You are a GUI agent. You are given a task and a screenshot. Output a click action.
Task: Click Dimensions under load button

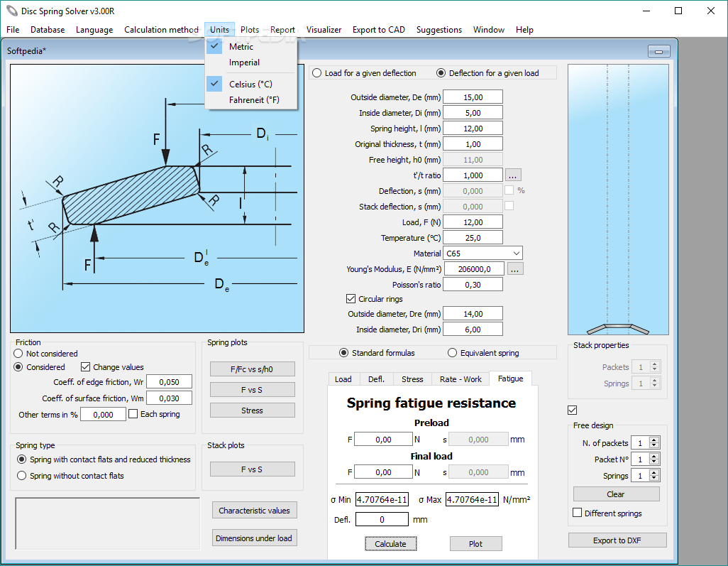[255, 538]
